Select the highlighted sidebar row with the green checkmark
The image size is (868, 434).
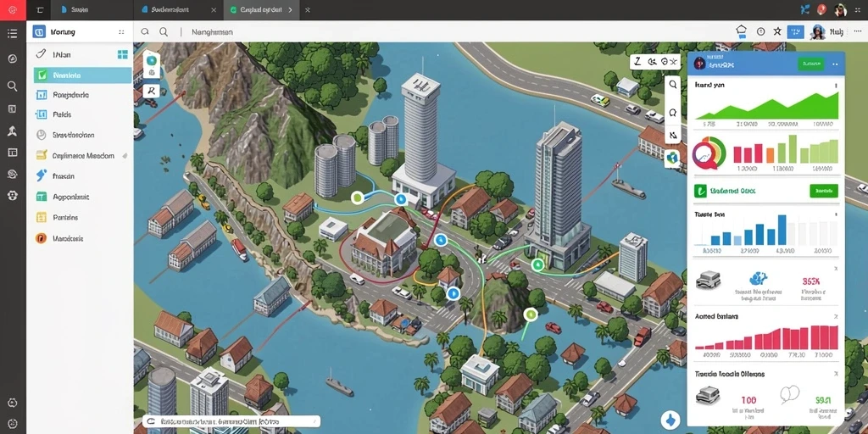tap(82, 75)
